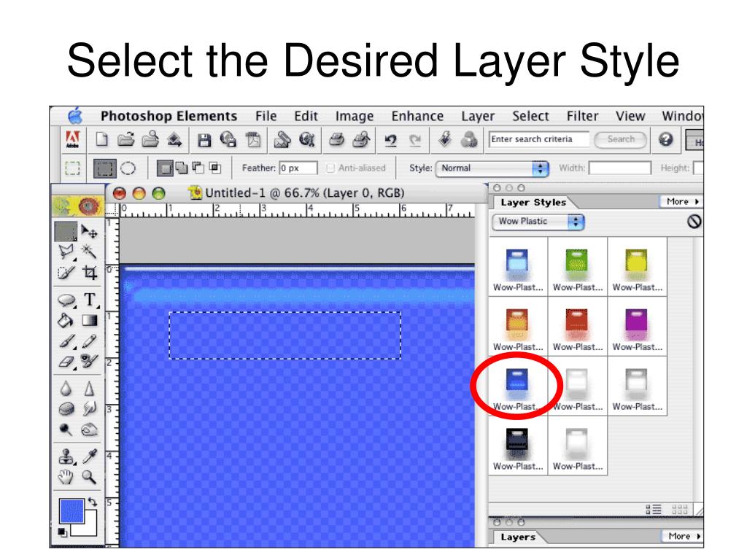Click the Step Forward redo arrow
The height and width of the screenshot is (560, 747).
click(x=415, y=140)
